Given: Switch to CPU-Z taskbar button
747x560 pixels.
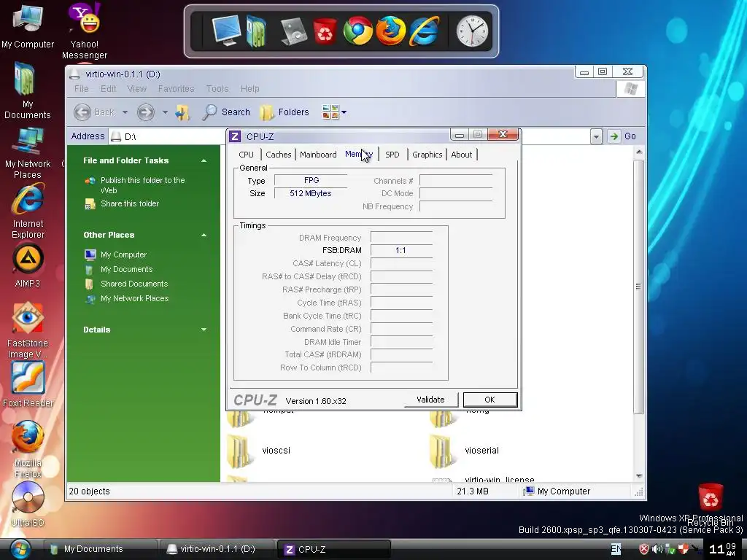Looking at the screenshot, I should (333, 549).
